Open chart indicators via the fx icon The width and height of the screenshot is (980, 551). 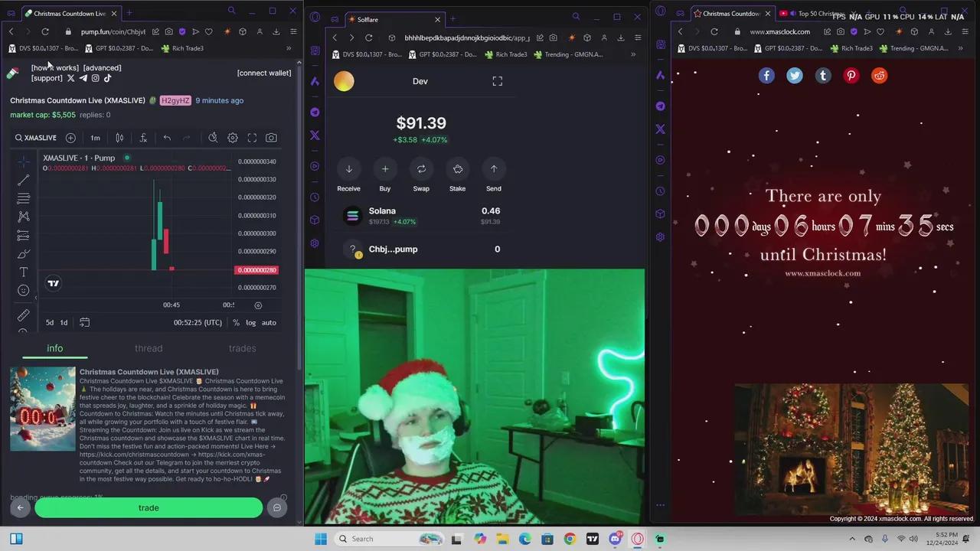click(143, 138)
